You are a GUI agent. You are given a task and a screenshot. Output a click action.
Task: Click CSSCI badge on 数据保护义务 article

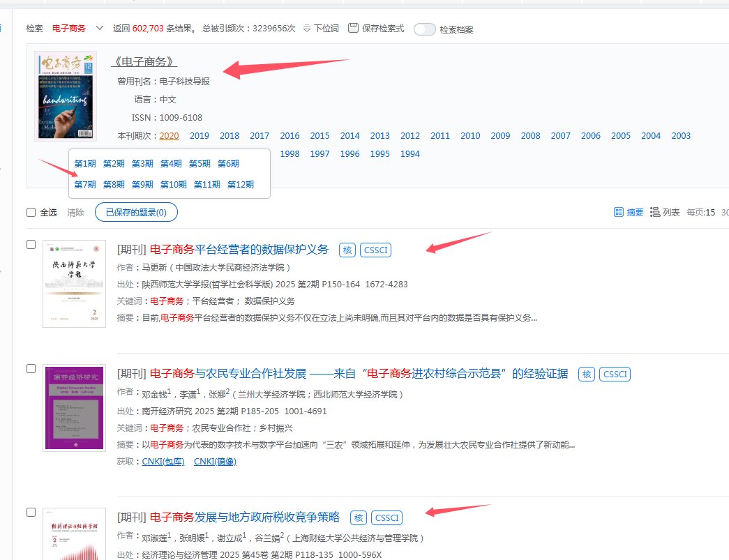[375, 250]
